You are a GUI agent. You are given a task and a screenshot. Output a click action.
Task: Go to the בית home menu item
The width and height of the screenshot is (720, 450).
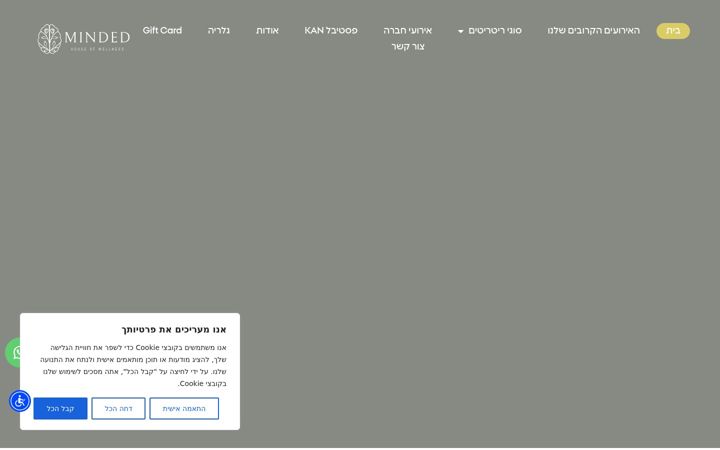click(673, 31)
